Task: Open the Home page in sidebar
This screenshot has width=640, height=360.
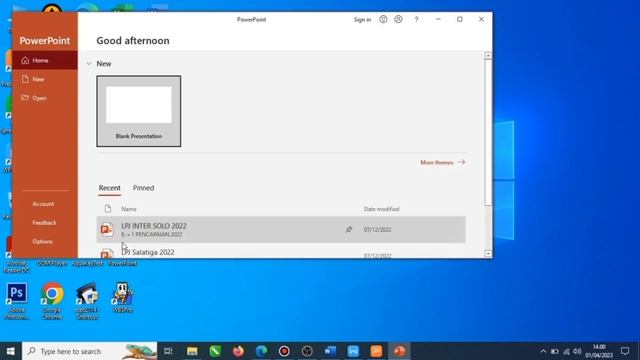Action: click(44, 60)
